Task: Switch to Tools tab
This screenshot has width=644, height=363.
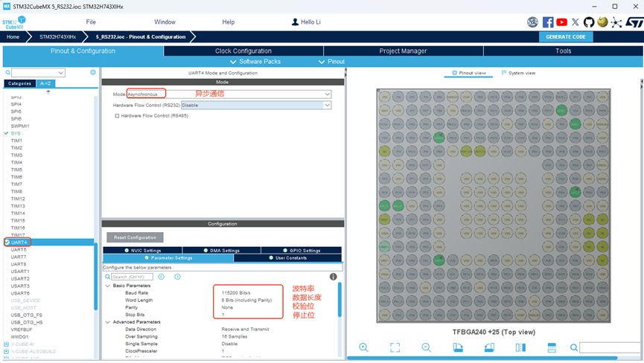Action: coord(563,51)
